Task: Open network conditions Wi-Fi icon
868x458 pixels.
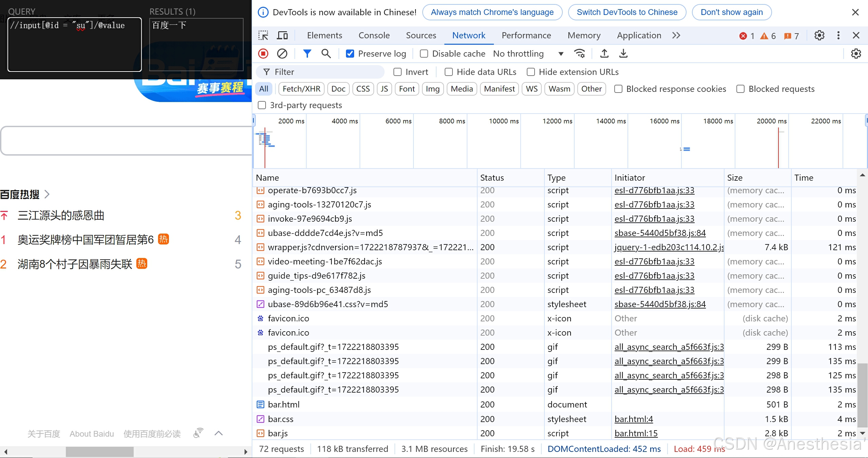Action: pyautogui.click(x=579, y=54)
